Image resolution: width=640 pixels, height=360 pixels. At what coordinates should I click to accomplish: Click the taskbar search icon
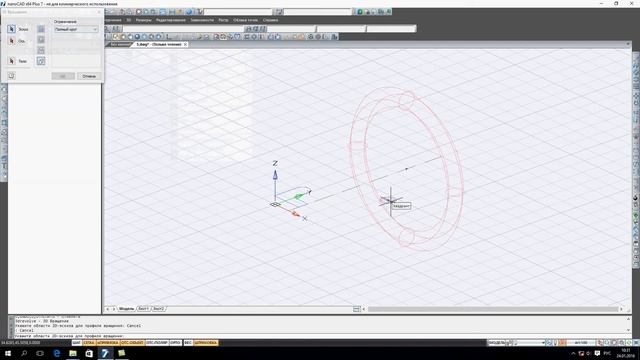tap(24, 353)
